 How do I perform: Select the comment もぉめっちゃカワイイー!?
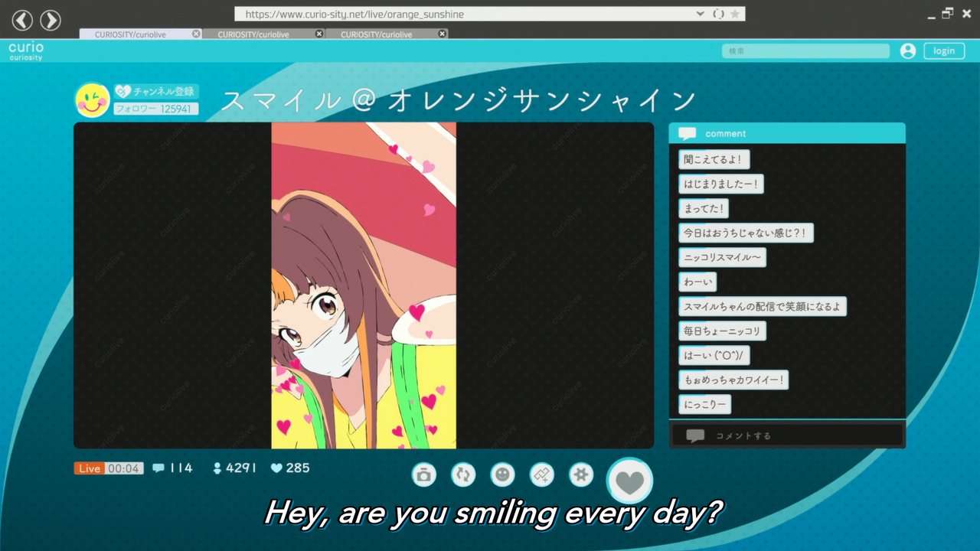[x=733, y=380]
